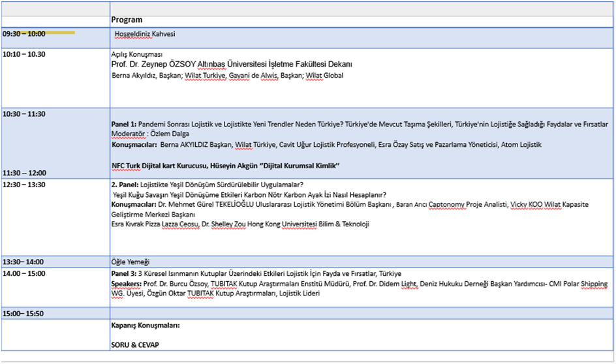Image resolution: width=616 pixels, height=364 pixels.
Task: Select the NFC Turk Dijital kart Kurucusu line
Action: 226,166
